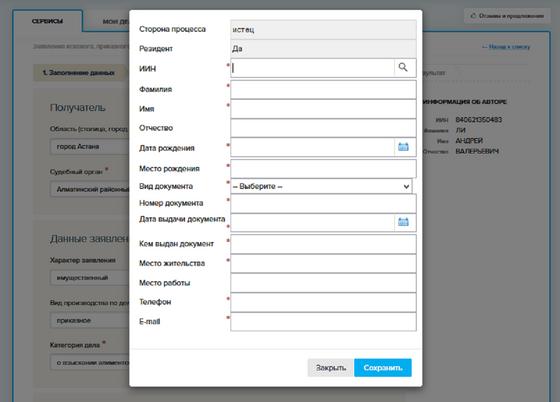Focus the ИИН input field

click(312, 68)
